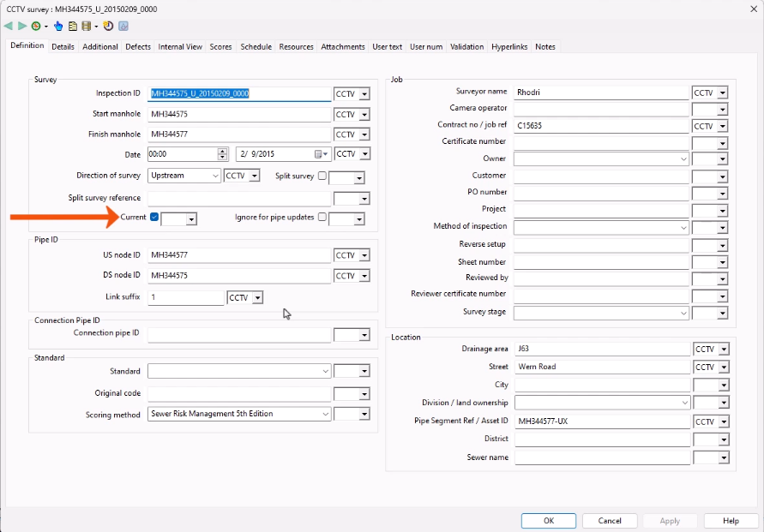Switch to the Defects tab
Viewport: 764px width, 532px height.
point(138,46)
